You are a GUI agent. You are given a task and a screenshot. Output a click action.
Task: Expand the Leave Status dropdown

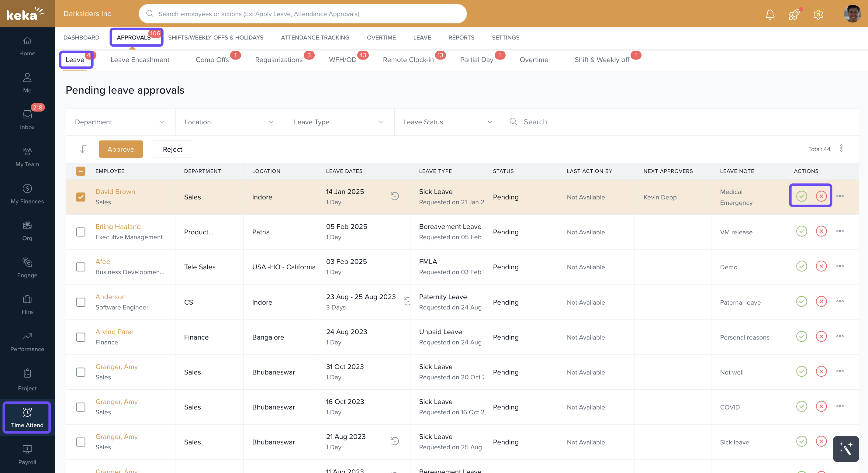(x=448, y=122)
